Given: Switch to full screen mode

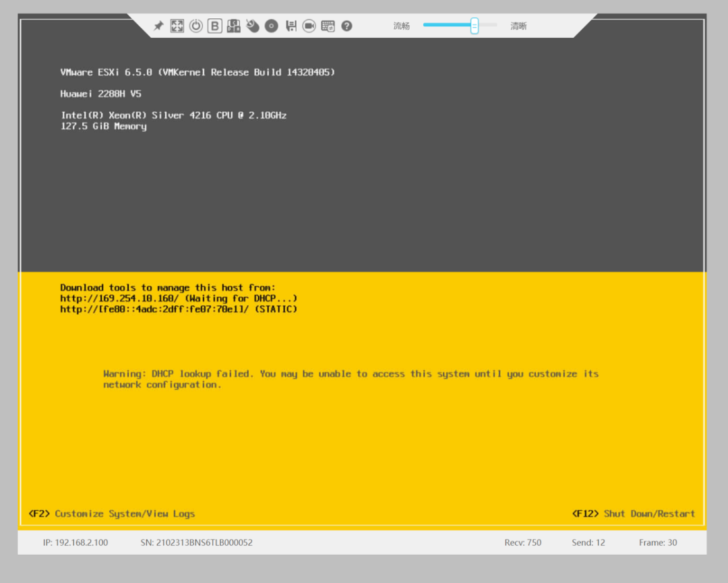Looking at the screenshot, I should (177, 26).
